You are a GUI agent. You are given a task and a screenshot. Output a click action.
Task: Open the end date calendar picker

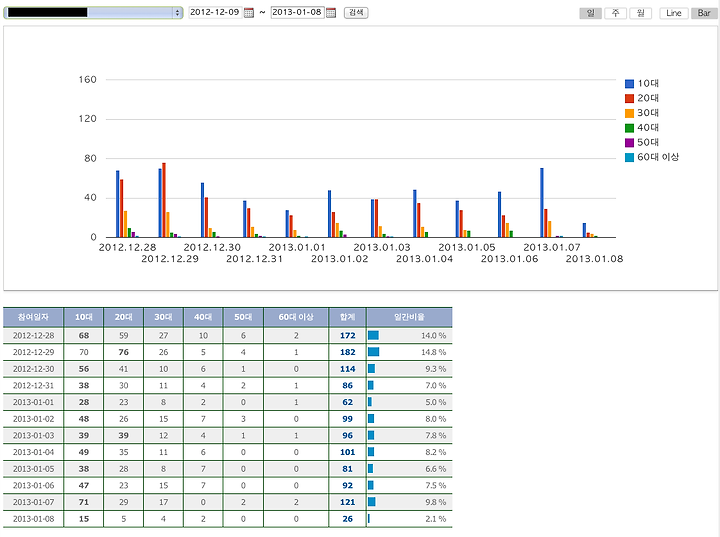331,13
